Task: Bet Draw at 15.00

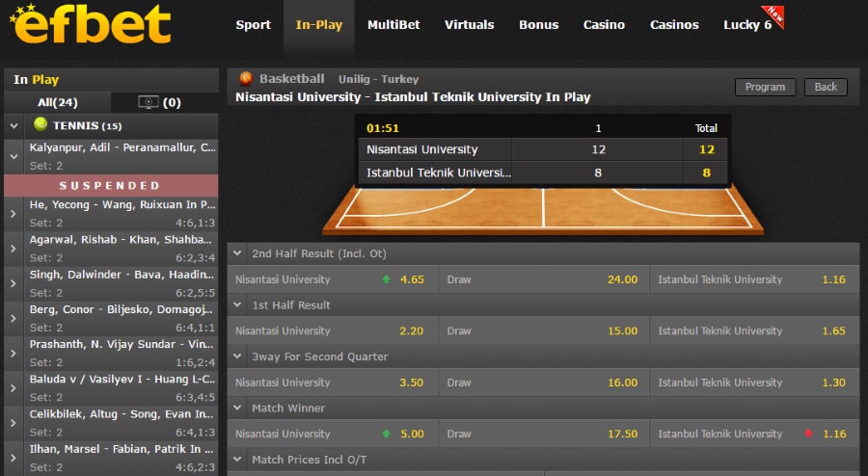Action: pos(544,331)
